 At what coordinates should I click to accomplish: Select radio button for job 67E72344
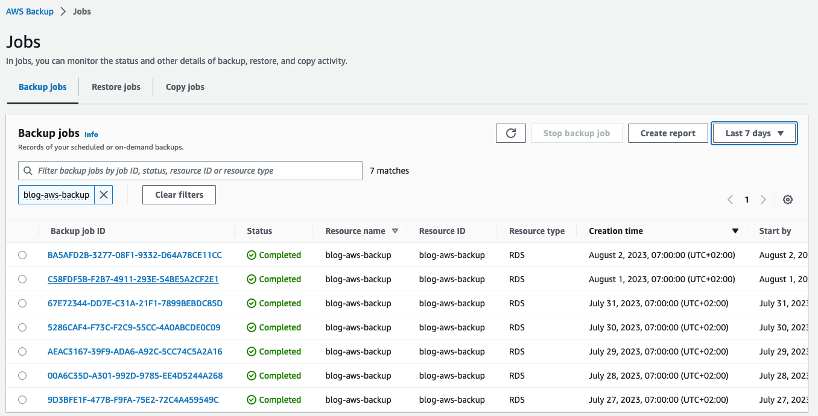pos(23,303)
